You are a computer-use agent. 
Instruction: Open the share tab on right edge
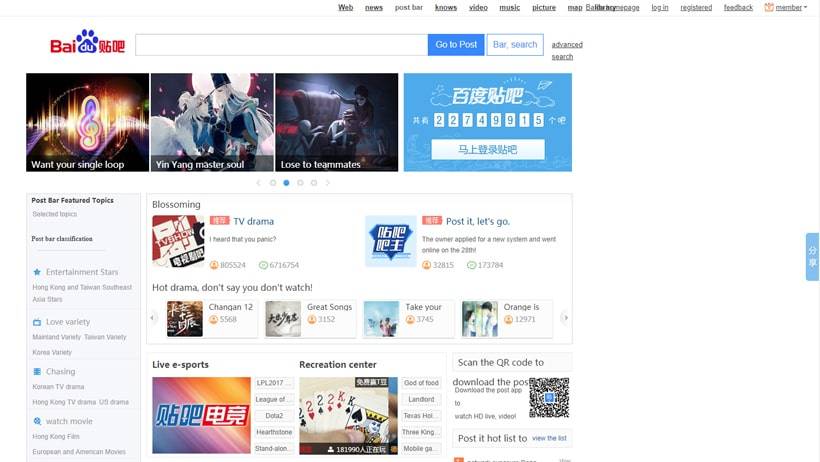(812, 257)
